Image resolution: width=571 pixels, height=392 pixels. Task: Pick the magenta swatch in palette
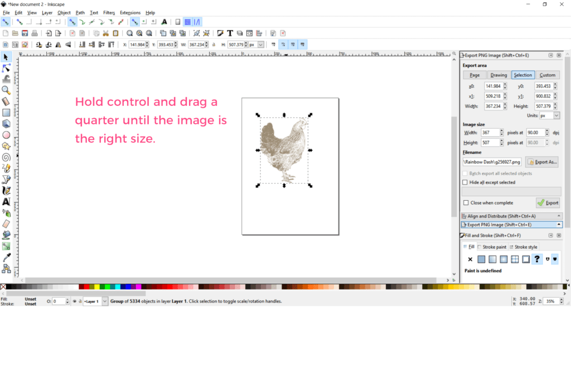click(138, 287)
